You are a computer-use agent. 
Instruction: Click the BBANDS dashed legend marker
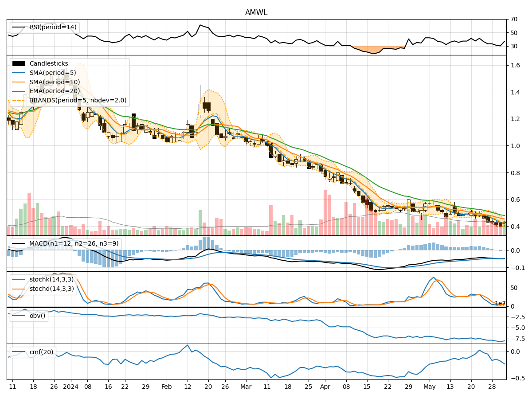(x=19, y=100)
